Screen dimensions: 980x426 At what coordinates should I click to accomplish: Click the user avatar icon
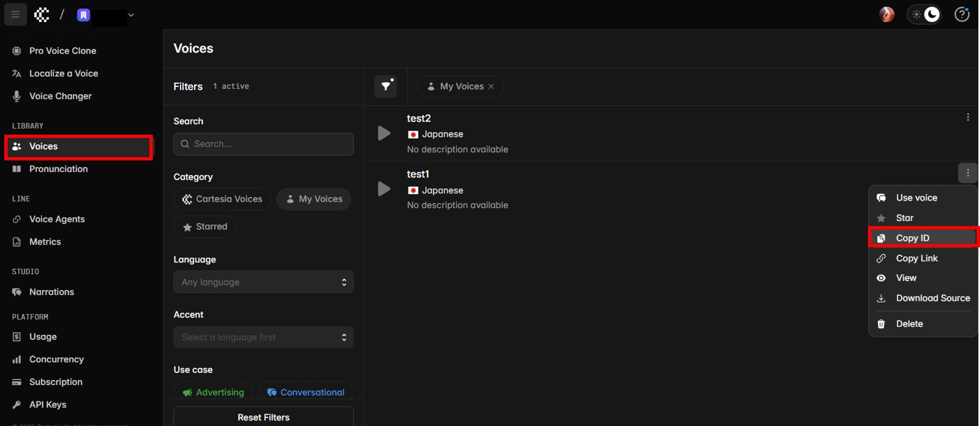tap(887, 15)
